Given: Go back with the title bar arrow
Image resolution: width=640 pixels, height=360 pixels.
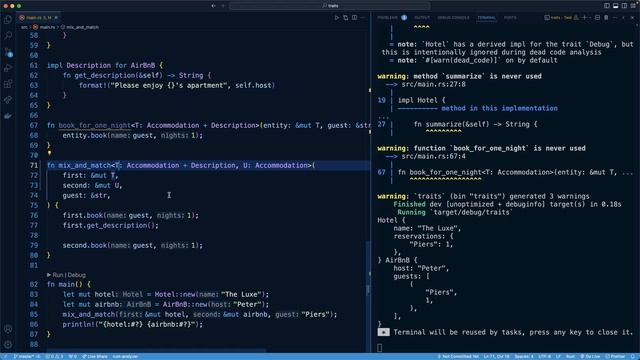Looking at the screenshot, I should 213,6.
